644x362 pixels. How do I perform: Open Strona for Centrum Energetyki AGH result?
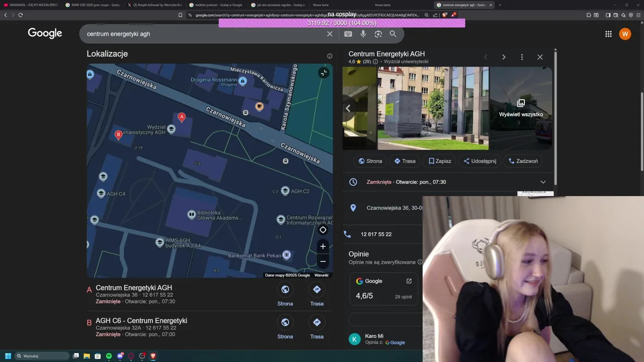pos(285,295)
